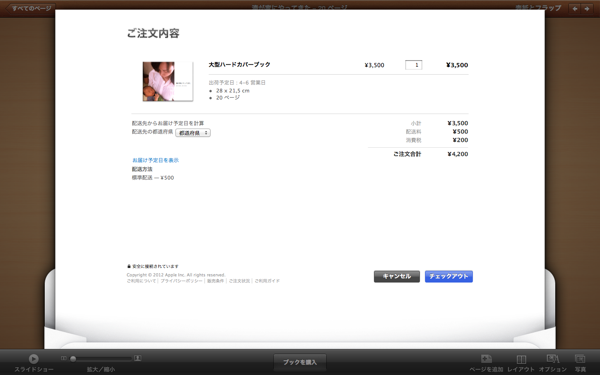
Task: Click the ¥500 配送料 amount
Action: click(x=460, y=132)
